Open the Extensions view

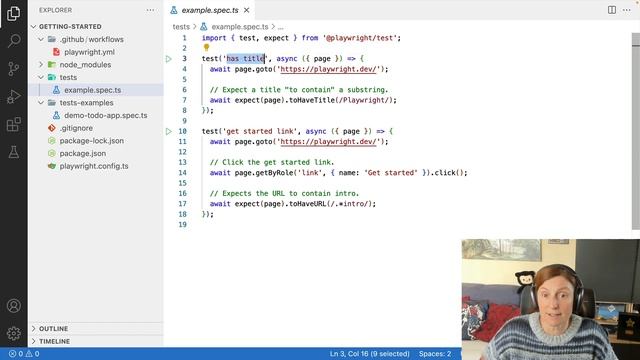tap(13, 124)
